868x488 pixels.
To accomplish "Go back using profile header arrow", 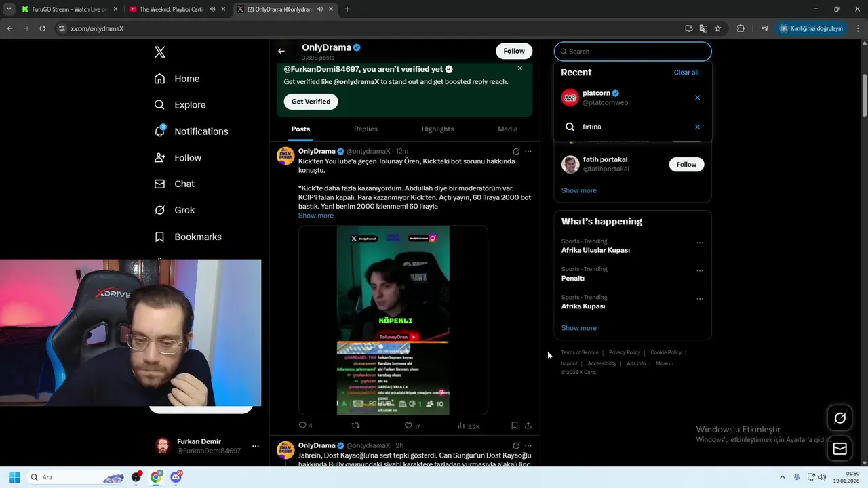I will pos(281,51).
